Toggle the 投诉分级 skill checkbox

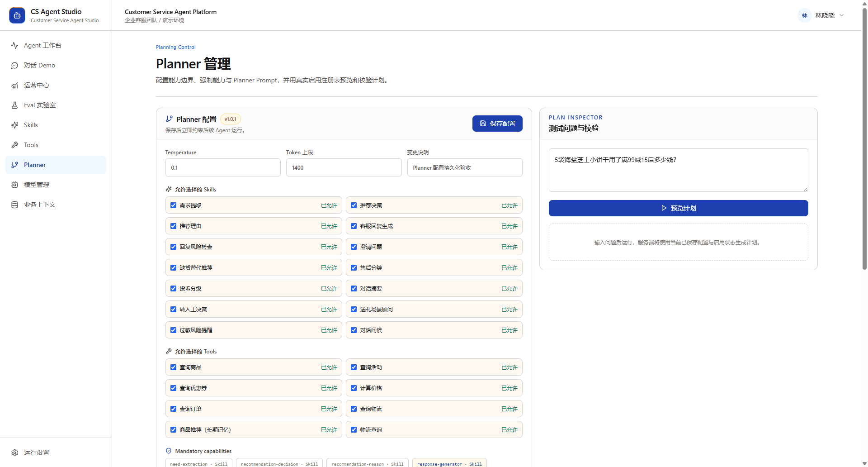tap(173, 288)
